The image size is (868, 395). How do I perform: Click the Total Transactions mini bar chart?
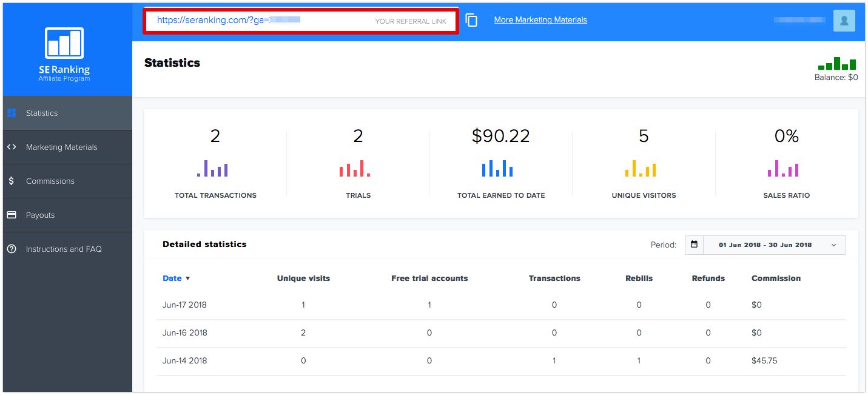(x=212, y=168)
